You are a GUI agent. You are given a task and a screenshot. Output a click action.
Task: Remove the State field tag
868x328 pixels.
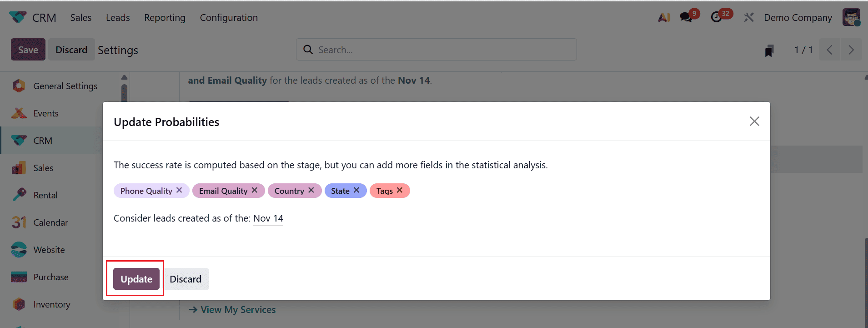(x=356, y=190)
